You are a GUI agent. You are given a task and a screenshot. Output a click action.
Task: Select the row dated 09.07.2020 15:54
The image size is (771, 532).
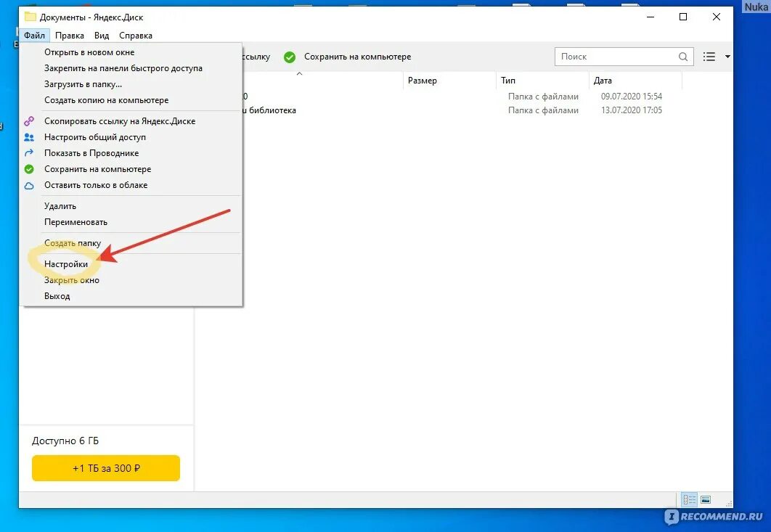coord(462,97)
